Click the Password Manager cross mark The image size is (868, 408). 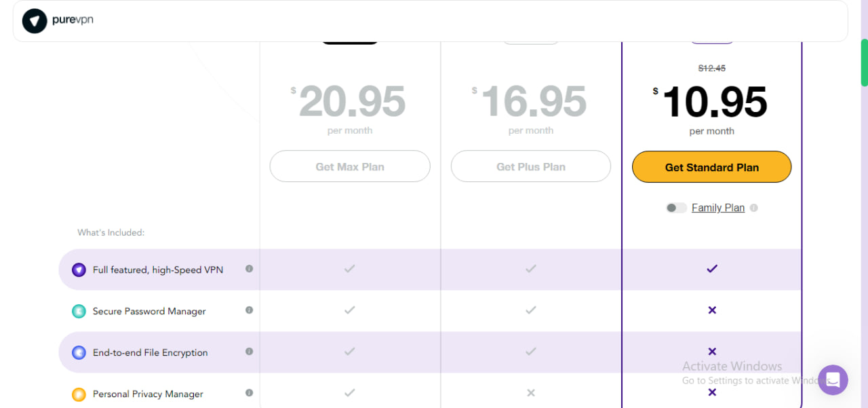coord(711,310)
